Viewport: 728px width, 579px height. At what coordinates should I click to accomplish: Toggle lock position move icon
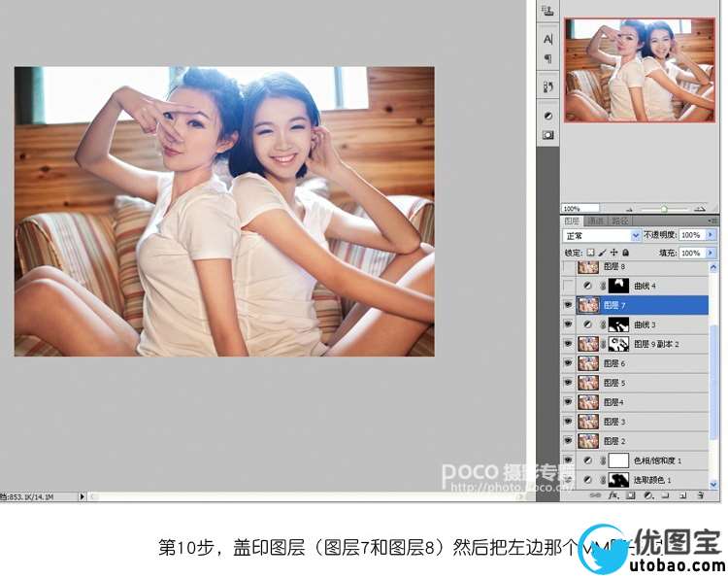click(613, 253)
